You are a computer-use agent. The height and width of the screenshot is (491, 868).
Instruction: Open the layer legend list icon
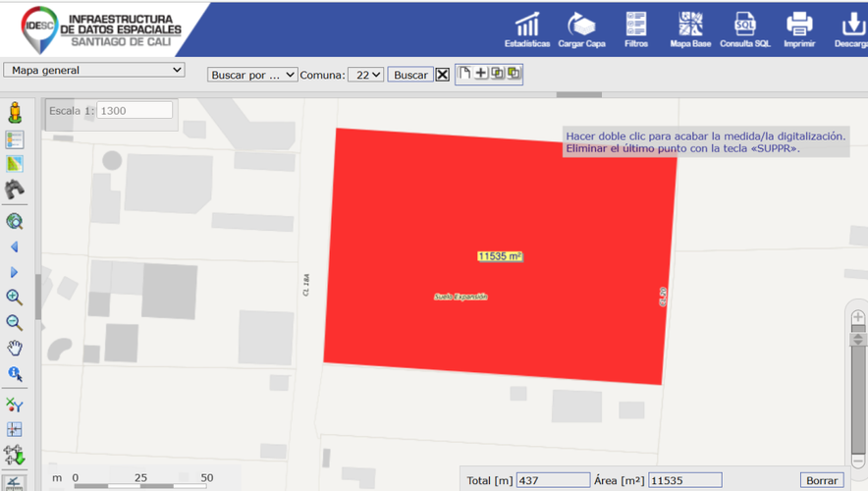15,139
